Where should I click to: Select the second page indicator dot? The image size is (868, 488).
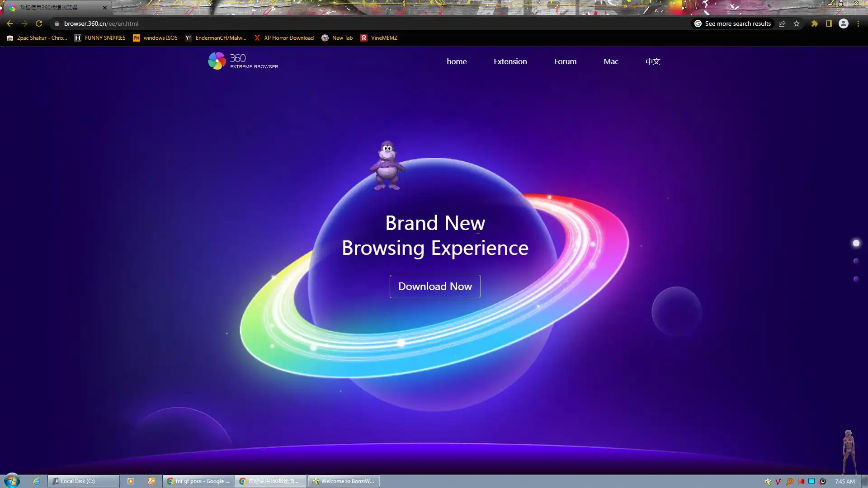coord(856,261)
